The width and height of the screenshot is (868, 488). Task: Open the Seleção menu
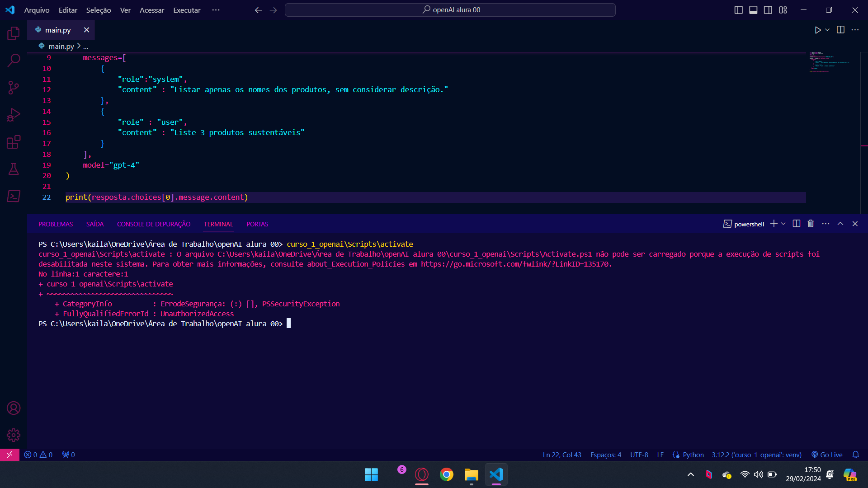pyautogui.click(x=99, y=10)
